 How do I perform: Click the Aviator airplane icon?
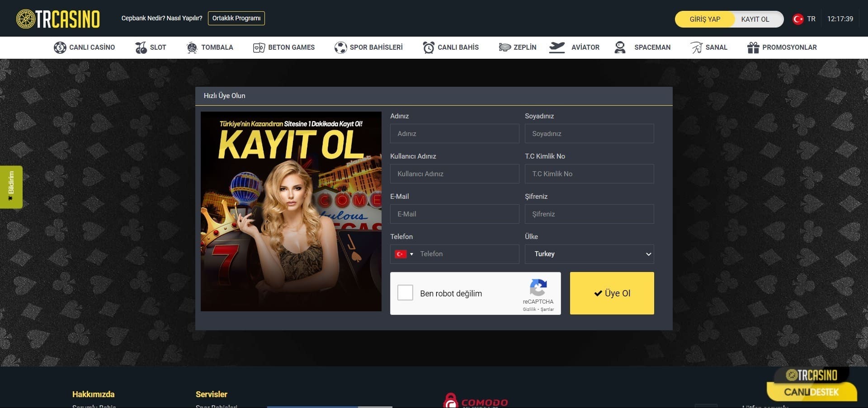coord(557,47)
